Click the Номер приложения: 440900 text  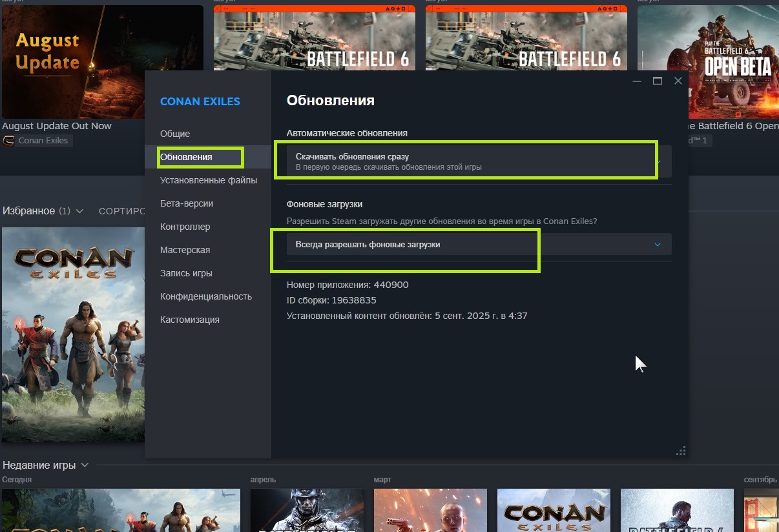pyautogui.click(x=348, y=285)
